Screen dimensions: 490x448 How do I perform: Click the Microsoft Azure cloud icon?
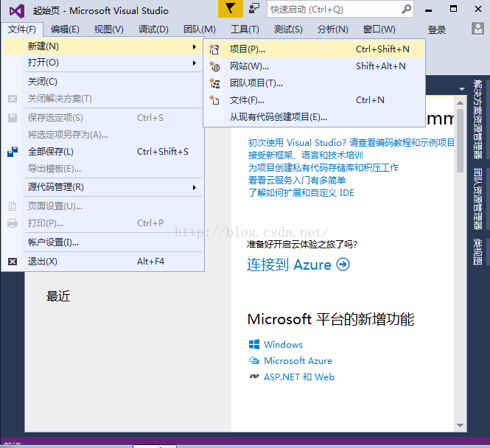tap(254, 360)
